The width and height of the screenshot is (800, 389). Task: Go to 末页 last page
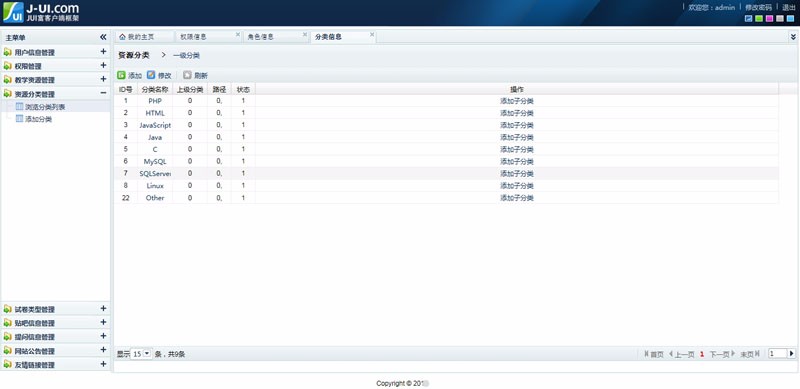tap(750, 354)
